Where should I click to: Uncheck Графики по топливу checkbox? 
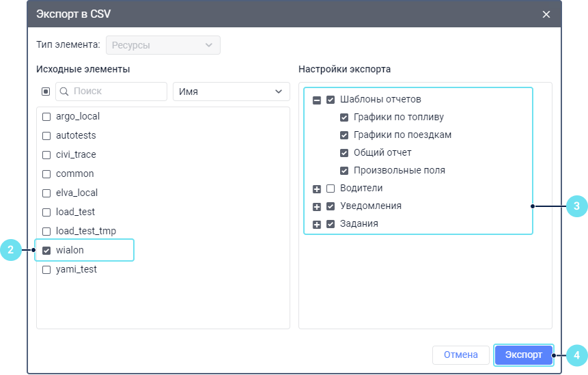click(x=344, y=117)
